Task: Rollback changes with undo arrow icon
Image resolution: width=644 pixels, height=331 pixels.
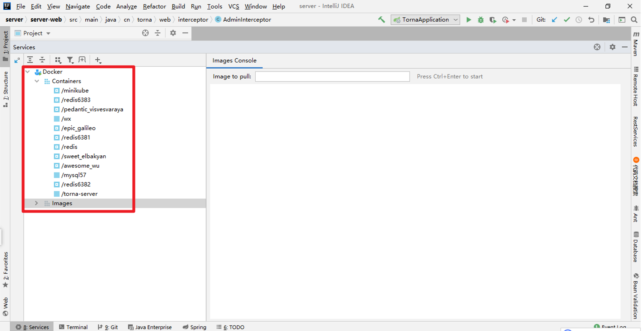Action: click(x=591, y=20)
